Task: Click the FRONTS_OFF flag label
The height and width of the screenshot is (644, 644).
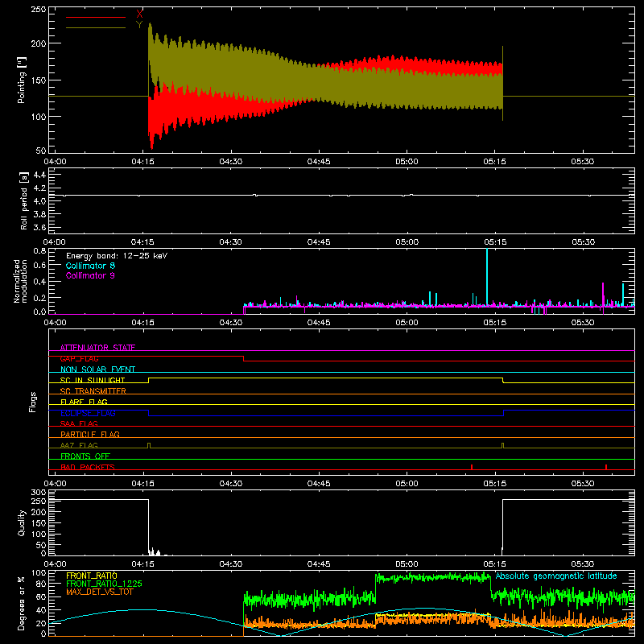Action: pos(85,456)
